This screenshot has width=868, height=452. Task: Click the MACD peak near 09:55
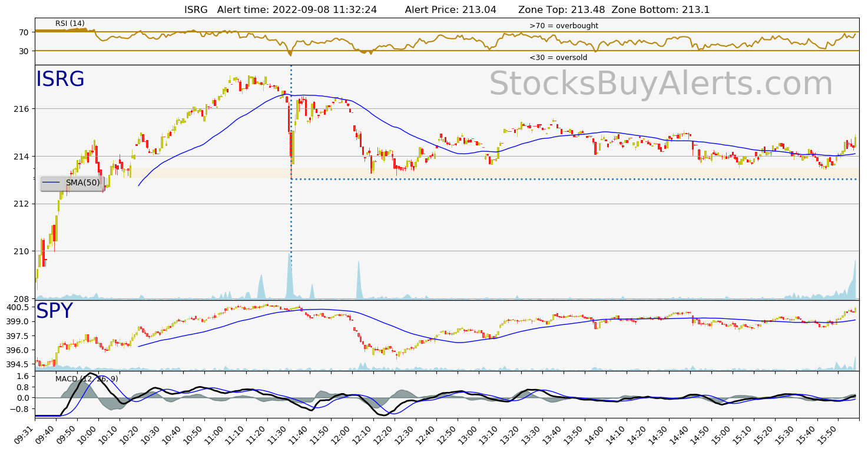coord(91,374)
